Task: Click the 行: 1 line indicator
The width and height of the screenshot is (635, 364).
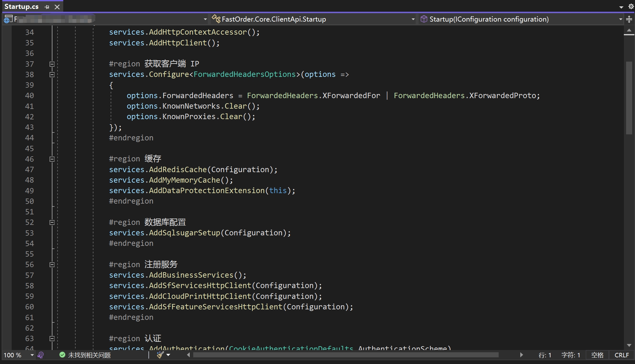Action: pos(545,355)
